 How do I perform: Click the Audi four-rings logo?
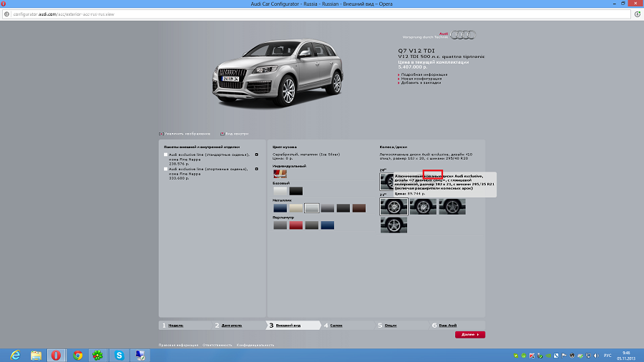(462, 35)
